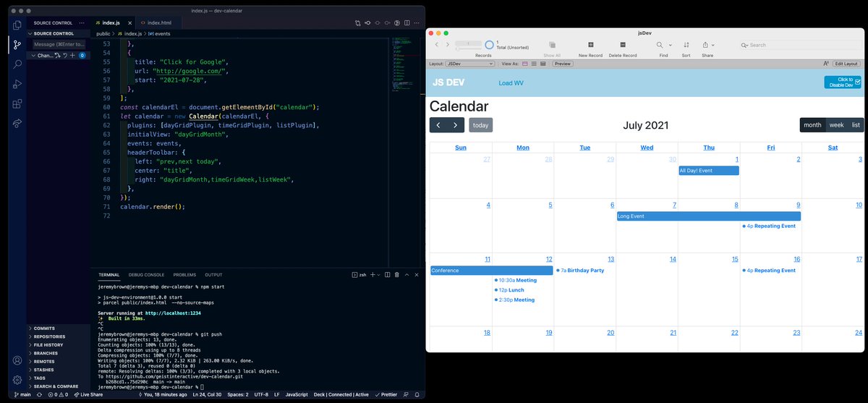Viewport: 868px width, 403px height.
Task: Click the today button in calendar
Action: pyautogui.click(x=480, y=125)
